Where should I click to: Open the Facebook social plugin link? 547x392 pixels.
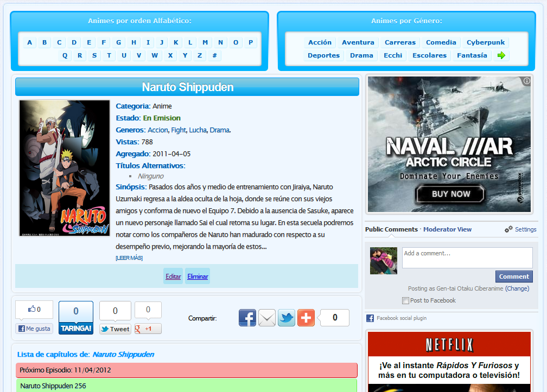[x=402, y=318]
